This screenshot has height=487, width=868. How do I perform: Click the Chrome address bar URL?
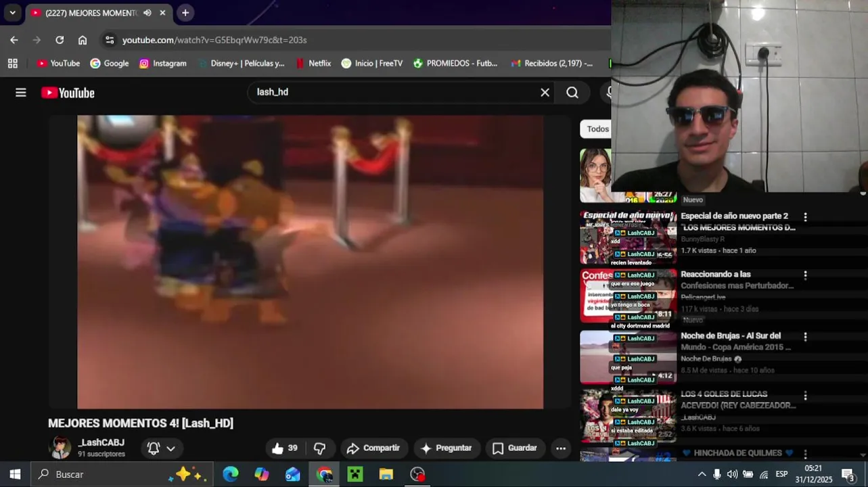point(214,40)
